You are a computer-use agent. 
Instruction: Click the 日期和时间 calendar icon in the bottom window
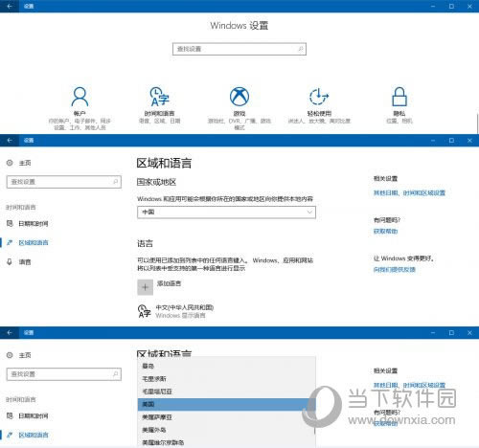click(10, 415)
